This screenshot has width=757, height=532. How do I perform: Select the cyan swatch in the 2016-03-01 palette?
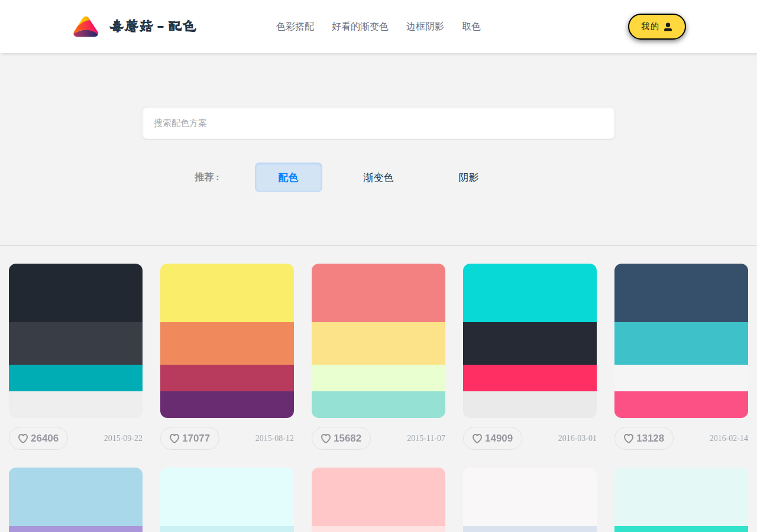coord(530,293)
